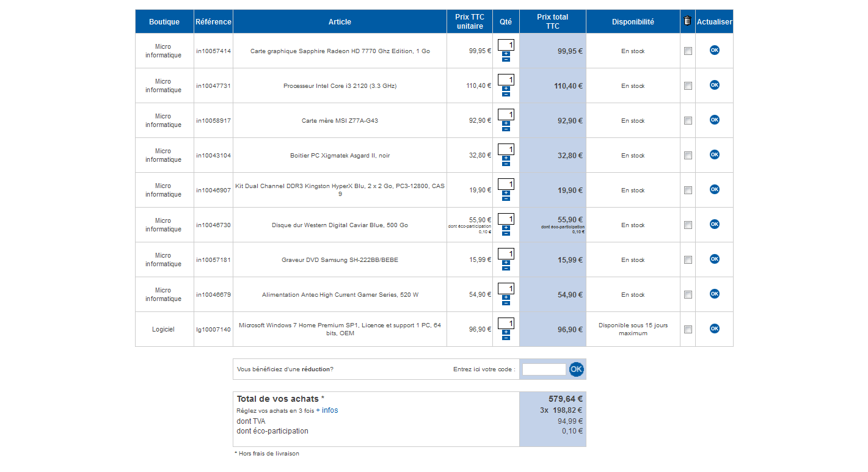Increase quantity of Antec power supply

[506, 297]
